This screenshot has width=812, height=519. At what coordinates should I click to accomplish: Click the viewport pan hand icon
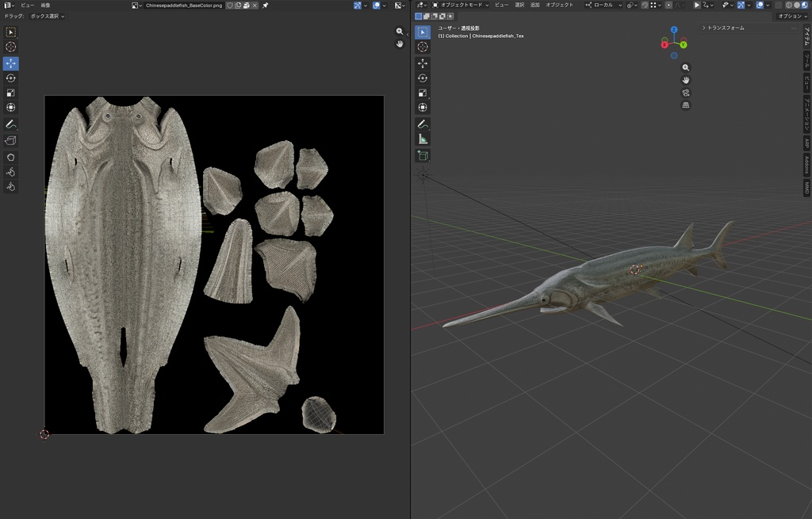point(686,80)
